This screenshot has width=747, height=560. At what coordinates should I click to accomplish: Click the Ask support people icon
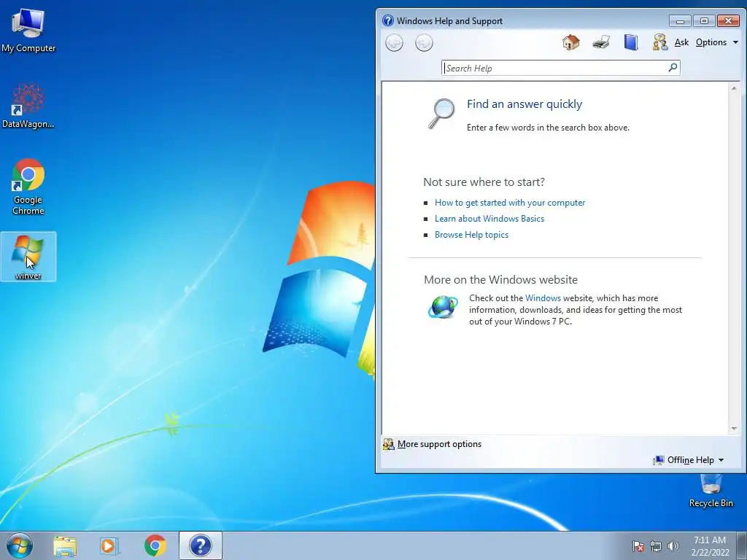660,42
